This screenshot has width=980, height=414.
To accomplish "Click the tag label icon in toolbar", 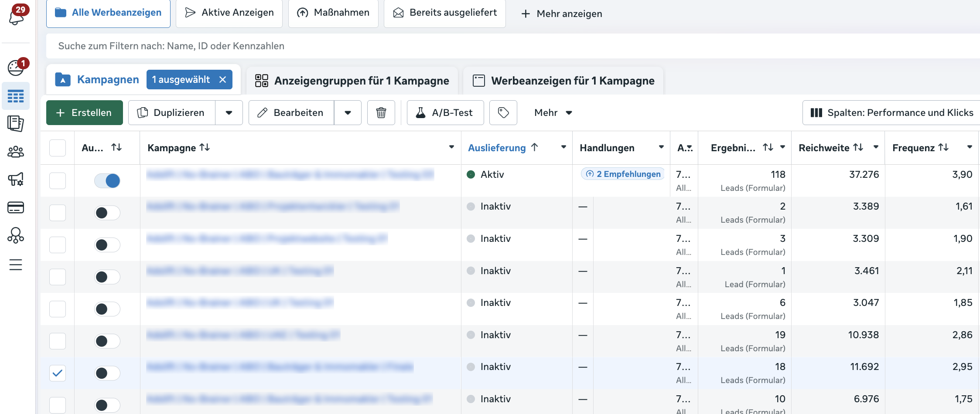I will 503,113.
